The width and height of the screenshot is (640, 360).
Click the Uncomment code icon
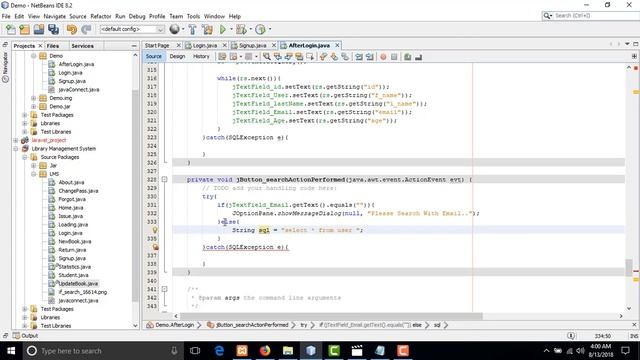[418, 57]
